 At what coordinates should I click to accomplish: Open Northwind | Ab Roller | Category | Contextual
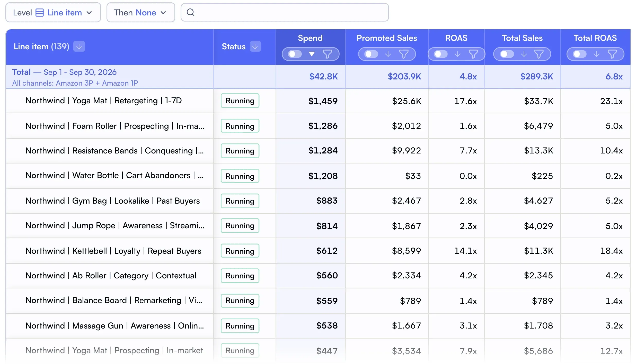click(x=111, y=276)
